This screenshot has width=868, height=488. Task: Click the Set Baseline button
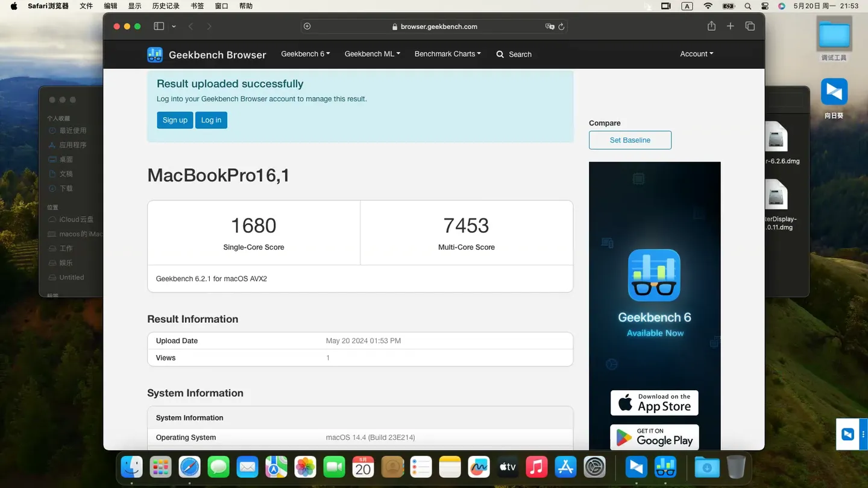(x=630, y=140)
